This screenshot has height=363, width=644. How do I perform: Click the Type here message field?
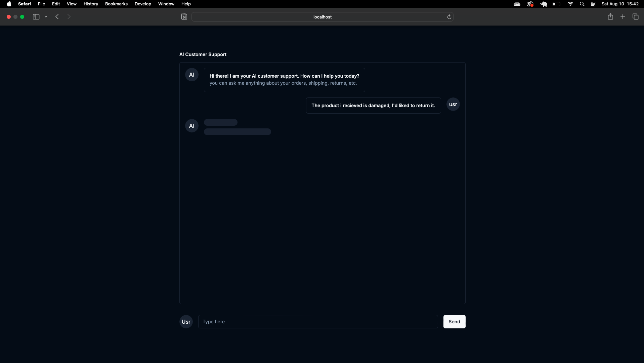(x=318, y=322)
